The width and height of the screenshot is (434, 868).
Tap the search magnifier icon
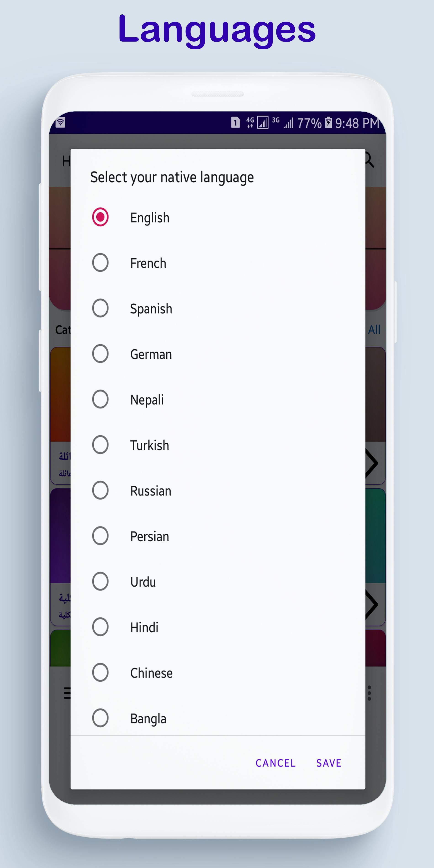point(370,160)
